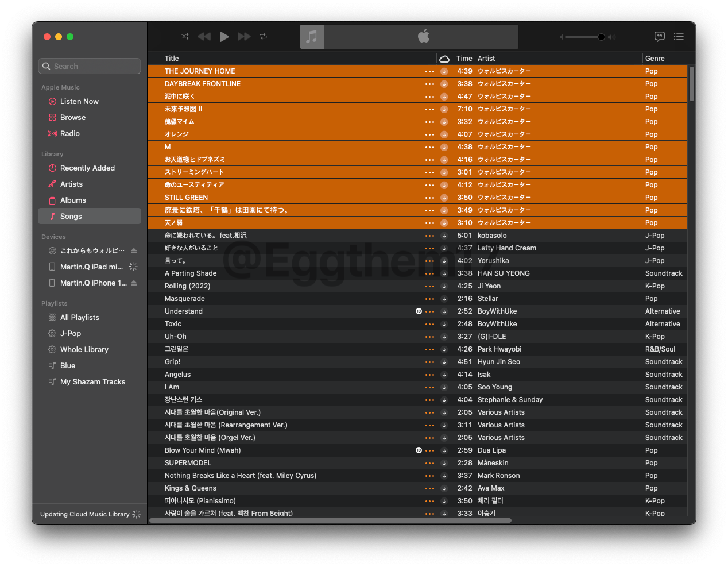Open Radio section
This screenshot has height=567, width=728.
[x=70, y=133]
